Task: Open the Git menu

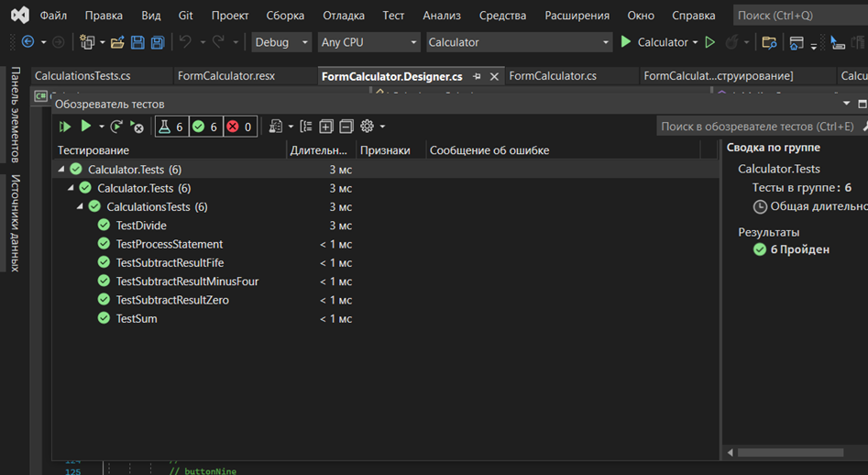Action: 185,16
